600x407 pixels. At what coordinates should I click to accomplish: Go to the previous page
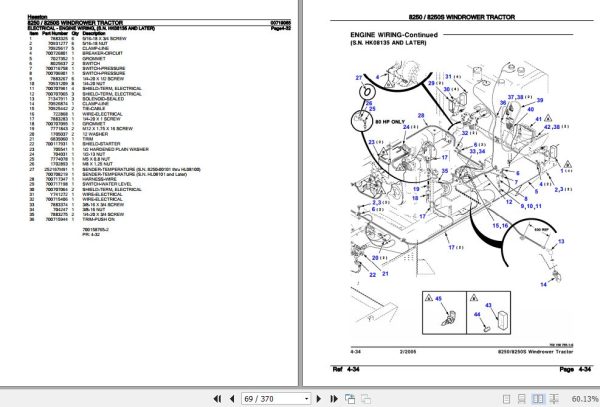232,399
